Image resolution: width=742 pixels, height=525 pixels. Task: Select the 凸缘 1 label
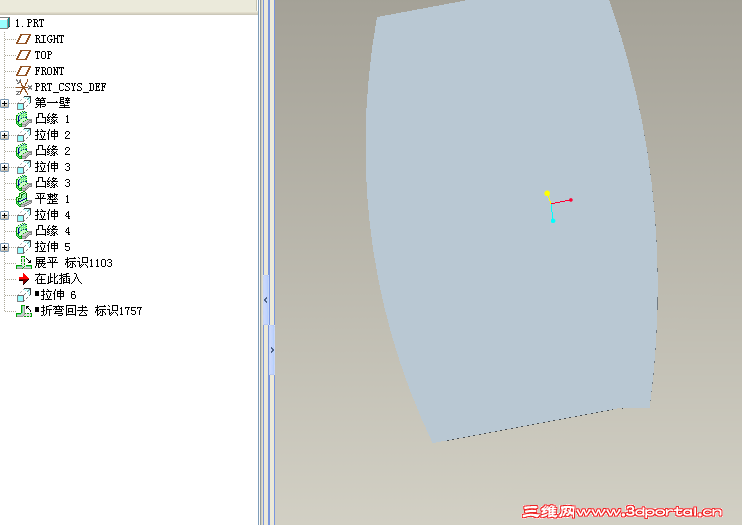pos(52,119)
